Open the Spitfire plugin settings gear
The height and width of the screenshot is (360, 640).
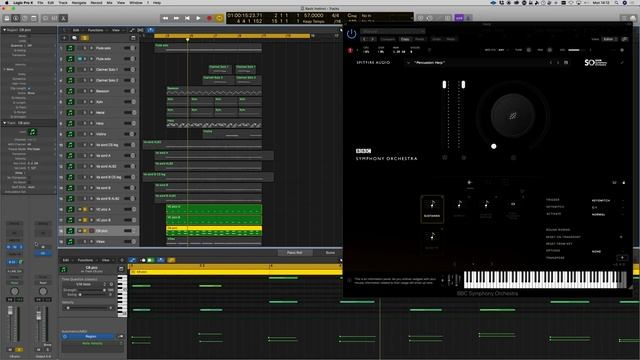[x=622, y=50]
